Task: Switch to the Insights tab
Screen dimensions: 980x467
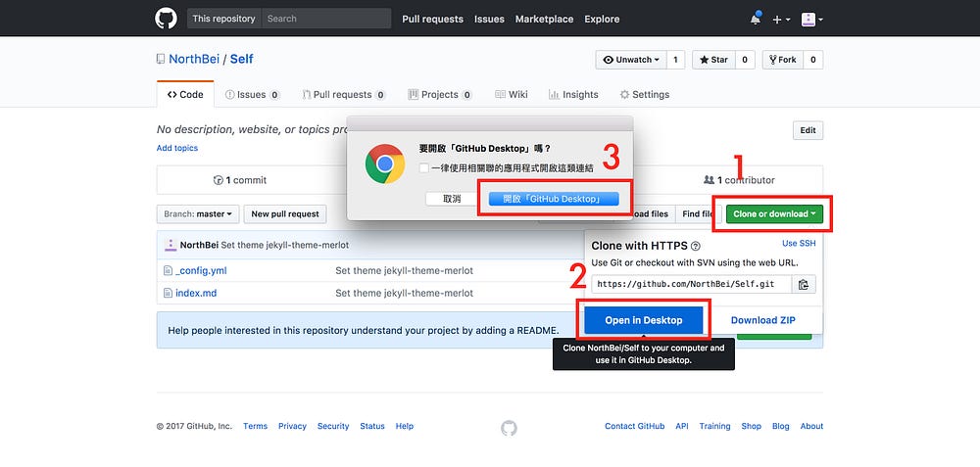Action: point(573,94)
